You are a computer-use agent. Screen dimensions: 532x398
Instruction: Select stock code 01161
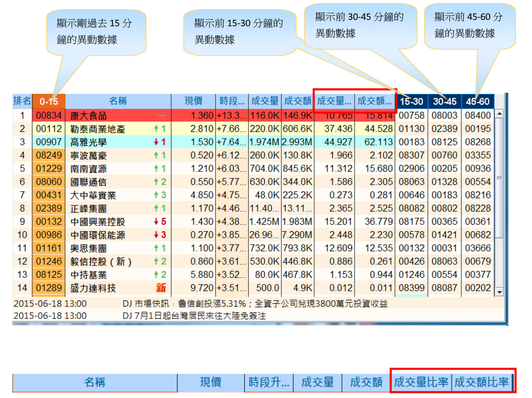(49, 248)
